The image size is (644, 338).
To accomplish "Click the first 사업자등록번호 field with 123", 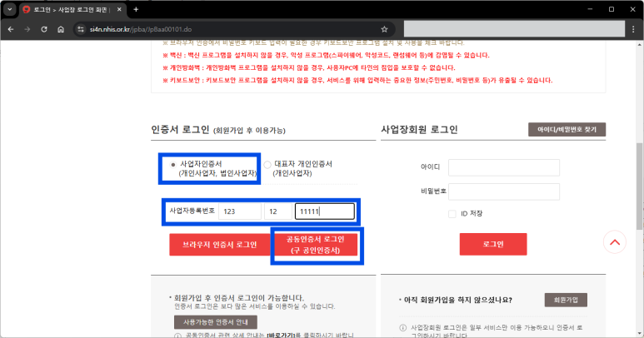I will (240, 211).
